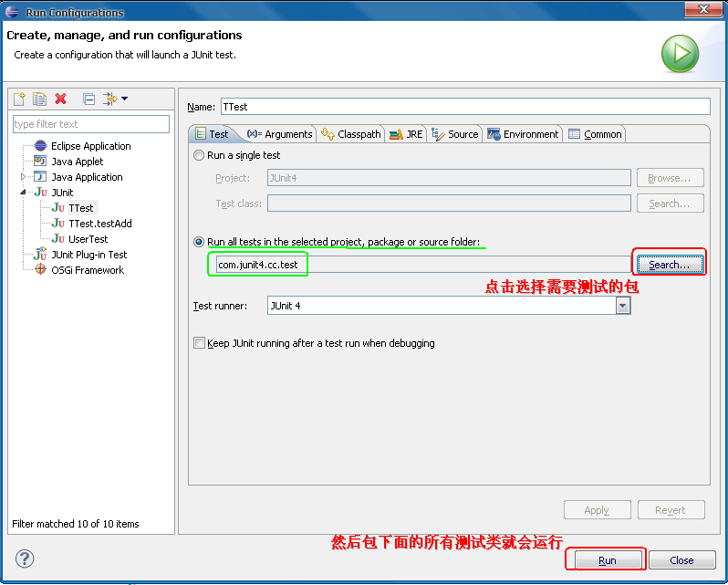
Task: Click the Duplicate launch configuration icon
Action: (39, 99)
